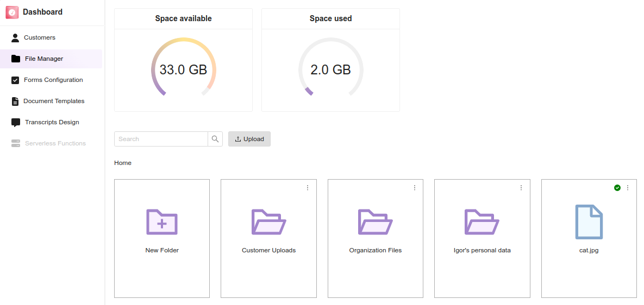The image size is (644, 305).
Task: Click the File Manager folder icon
Action: click(x=16, y=59)
